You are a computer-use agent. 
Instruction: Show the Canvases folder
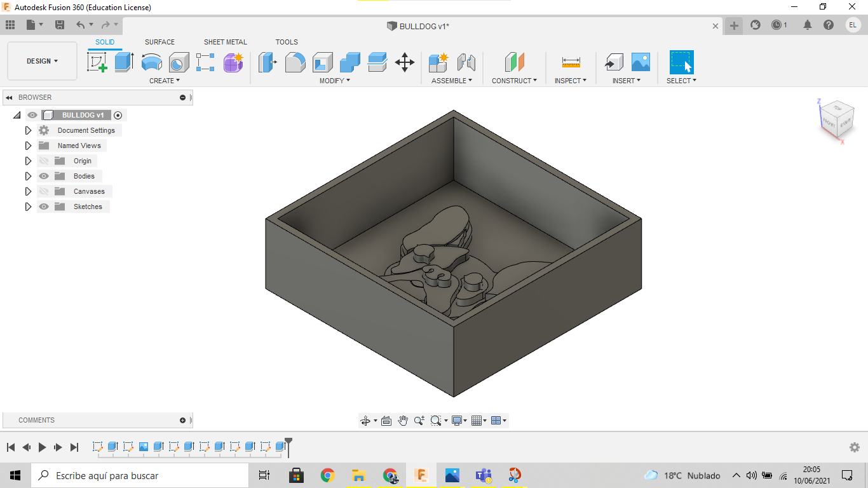tap(44, 191)
